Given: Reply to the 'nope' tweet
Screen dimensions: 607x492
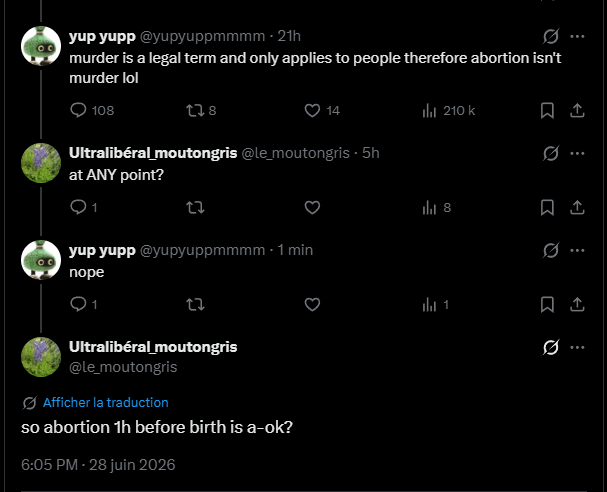Looking at the screenshot, I should click(x=78, y=305).
